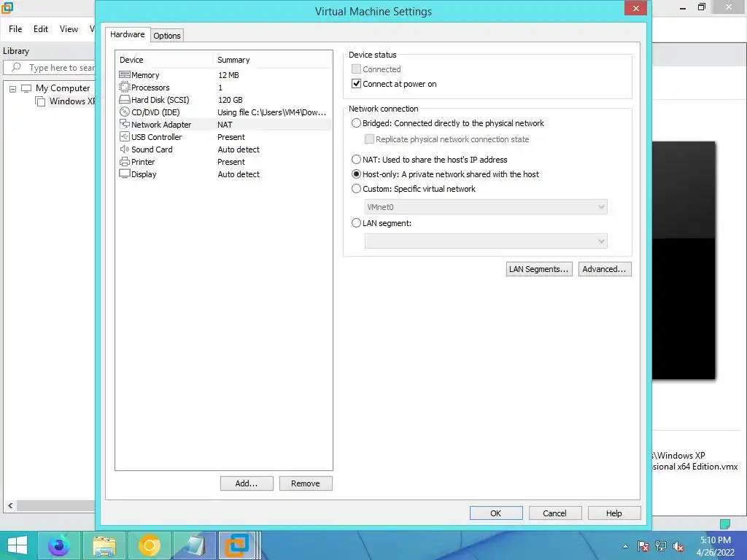
Task: Click Remove to delete the device
Action: 306,483
